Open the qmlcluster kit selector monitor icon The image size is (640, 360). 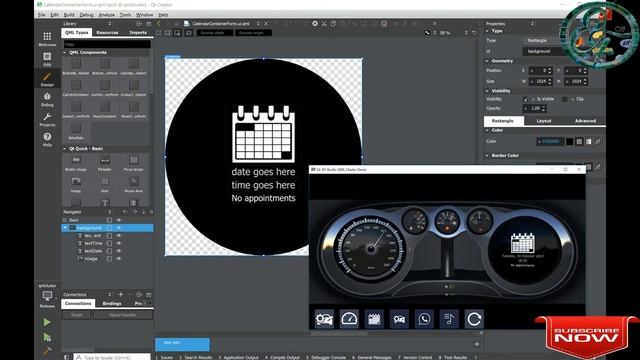[x=47, y=296]
